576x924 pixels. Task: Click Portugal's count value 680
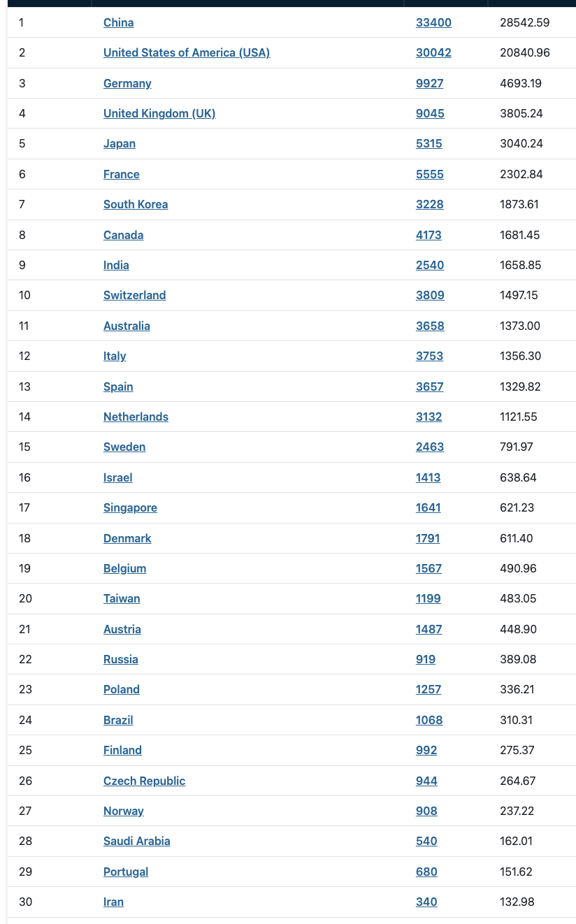point(426,872)
